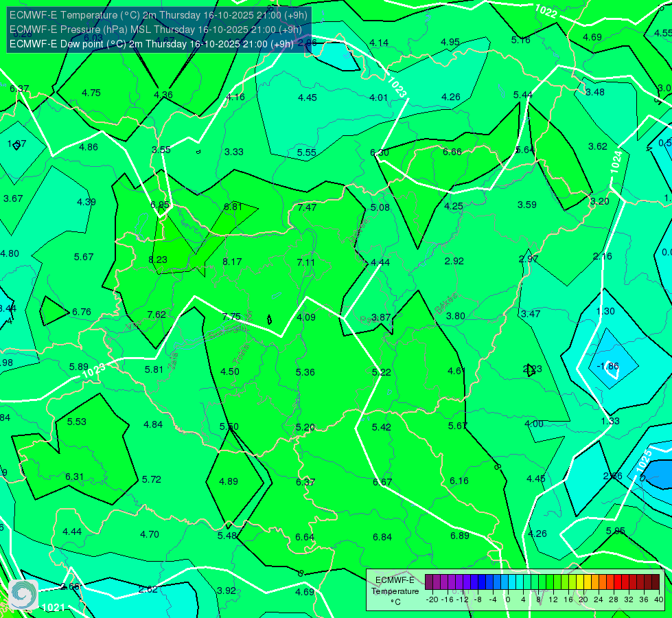Click the 1023 isobar label near the 4.01 value
Viewport: 672px width, 618px height.
coord(397,87)
